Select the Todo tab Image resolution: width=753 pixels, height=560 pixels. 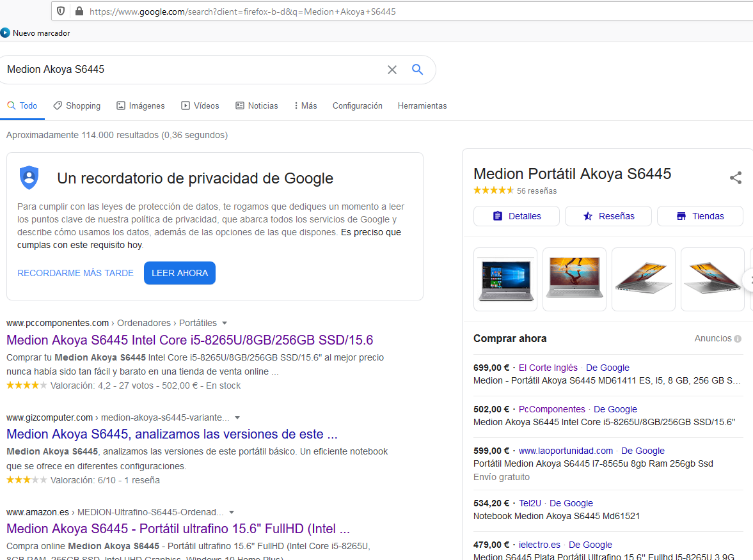tap(22, 105)
